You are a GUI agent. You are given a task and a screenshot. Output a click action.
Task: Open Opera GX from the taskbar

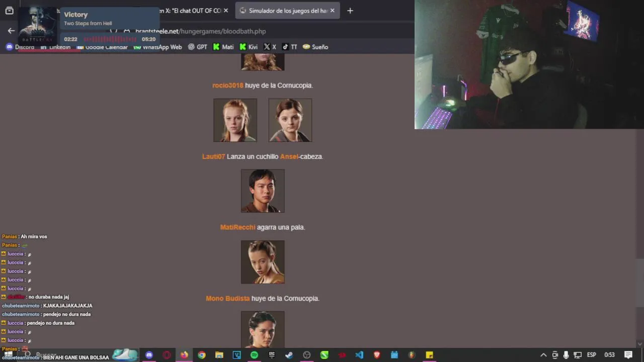[167, 355]
